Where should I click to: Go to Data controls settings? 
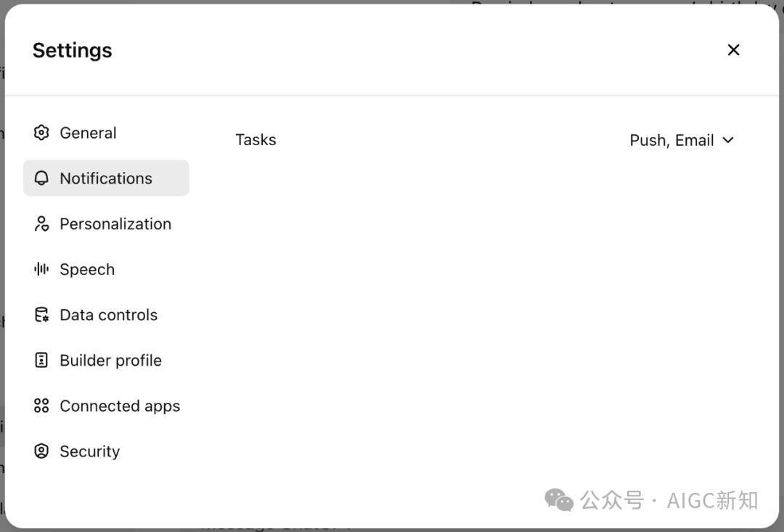point(109,314)
